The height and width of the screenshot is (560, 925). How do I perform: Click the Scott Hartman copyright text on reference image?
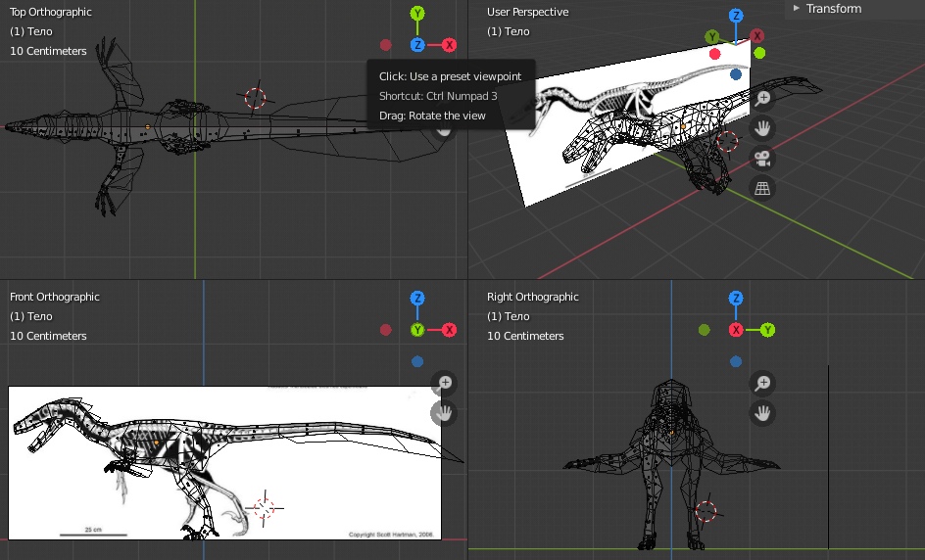390,535
